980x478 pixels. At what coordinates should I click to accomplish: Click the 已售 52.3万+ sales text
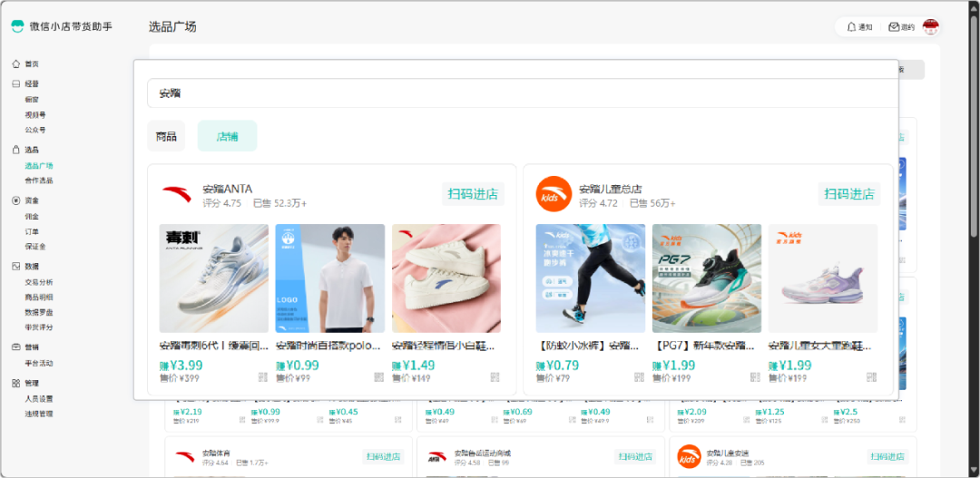click(x=280, y=203)
